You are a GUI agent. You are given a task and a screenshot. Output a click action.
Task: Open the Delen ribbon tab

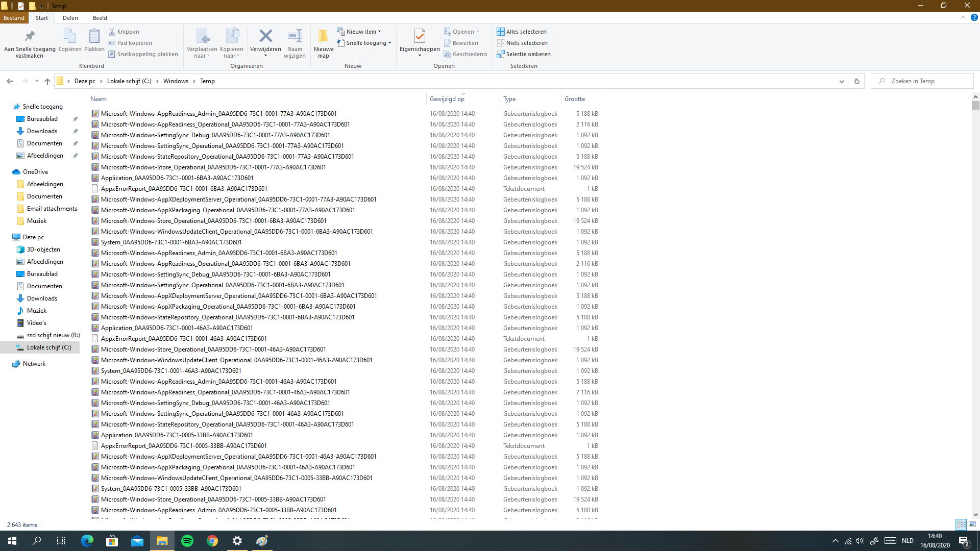[x=70, y=18]
